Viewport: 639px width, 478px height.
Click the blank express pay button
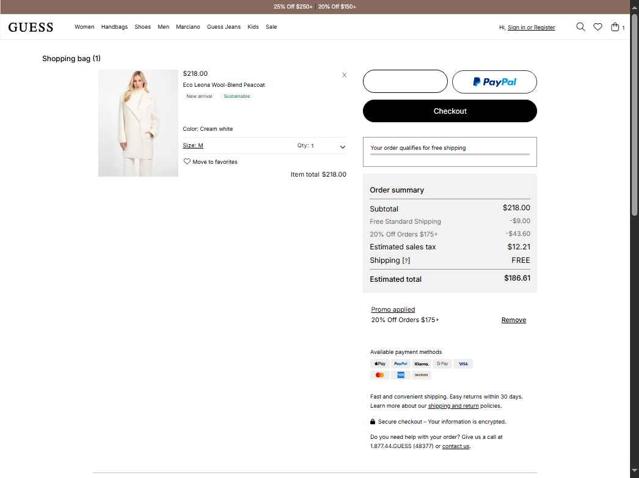click(x=405, y=81)
